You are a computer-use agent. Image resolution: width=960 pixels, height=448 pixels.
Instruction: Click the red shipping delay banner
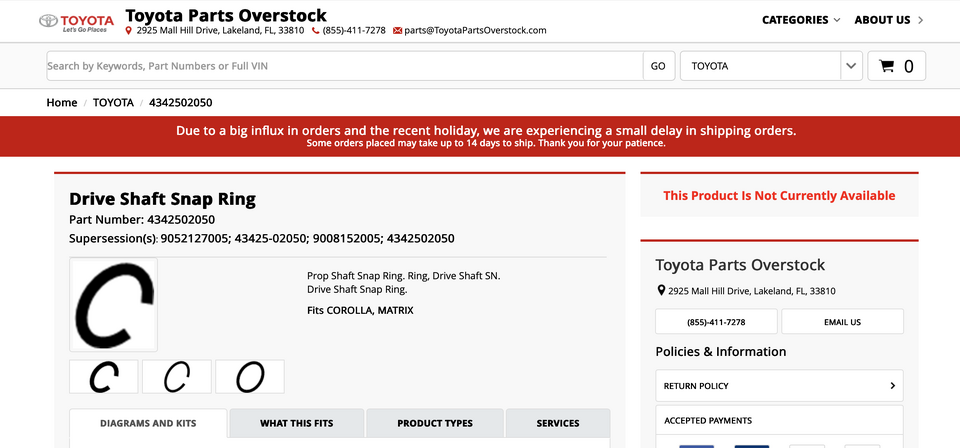click(x=480, y=136)
